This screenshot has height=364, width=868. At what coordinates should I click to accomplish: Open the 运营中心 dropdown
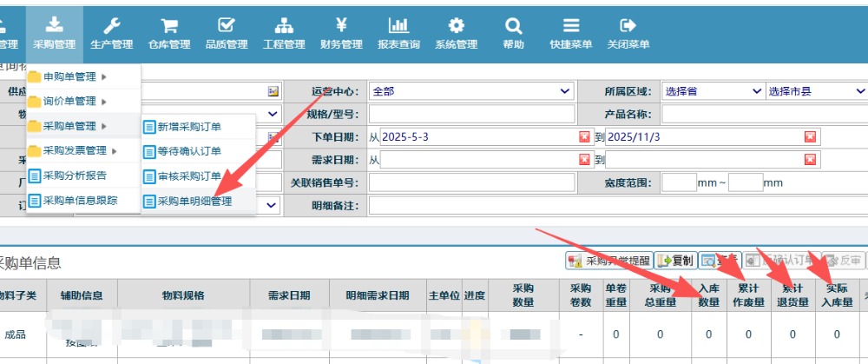tap(471, 91)
